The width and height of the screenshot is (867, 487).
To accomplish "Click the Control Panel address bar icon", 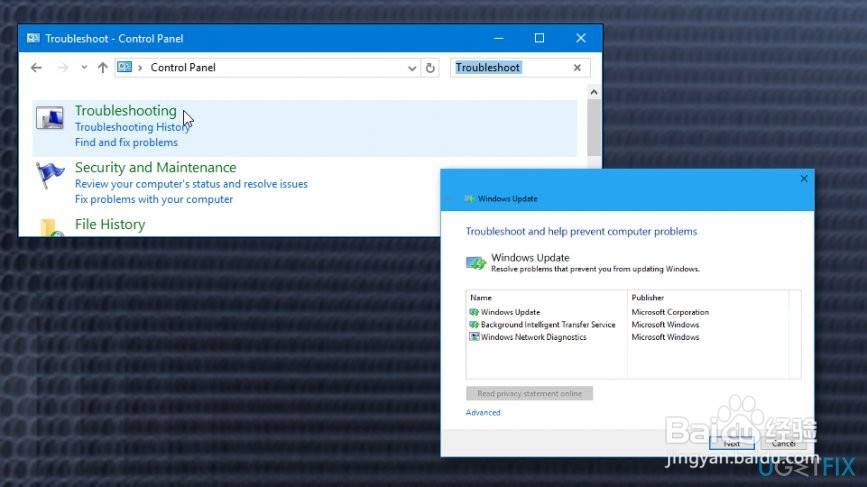I will pyautogui.click(x=124, y=67).
